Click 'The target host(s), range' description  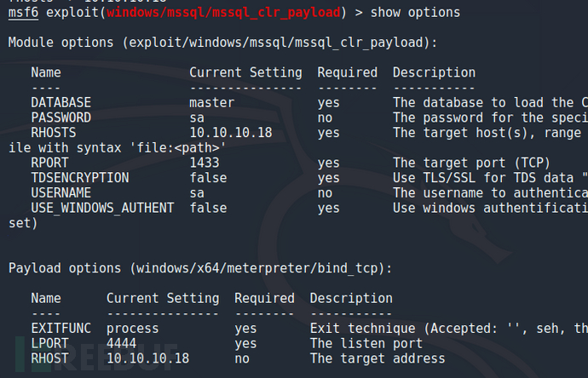pos(487,133)
